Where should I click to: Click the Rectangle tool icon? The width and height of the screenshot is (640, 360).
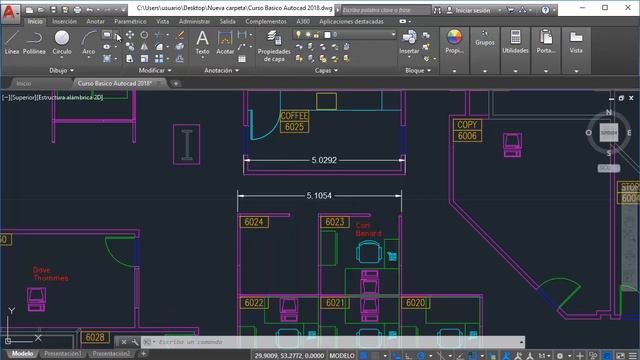(x=107, y=35)
